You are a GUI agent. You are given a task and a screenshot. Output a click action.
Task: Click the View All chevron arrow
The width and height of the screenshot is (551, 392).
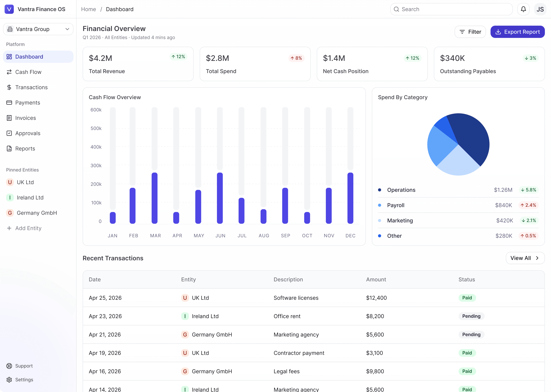537,258
